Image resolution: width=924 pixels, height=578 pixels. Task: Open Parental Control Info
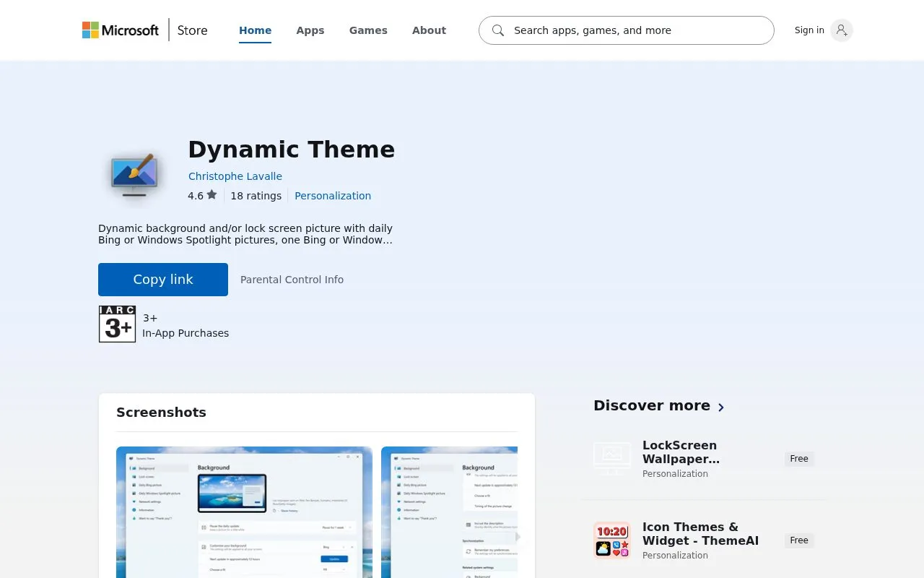tap(292, 280)
